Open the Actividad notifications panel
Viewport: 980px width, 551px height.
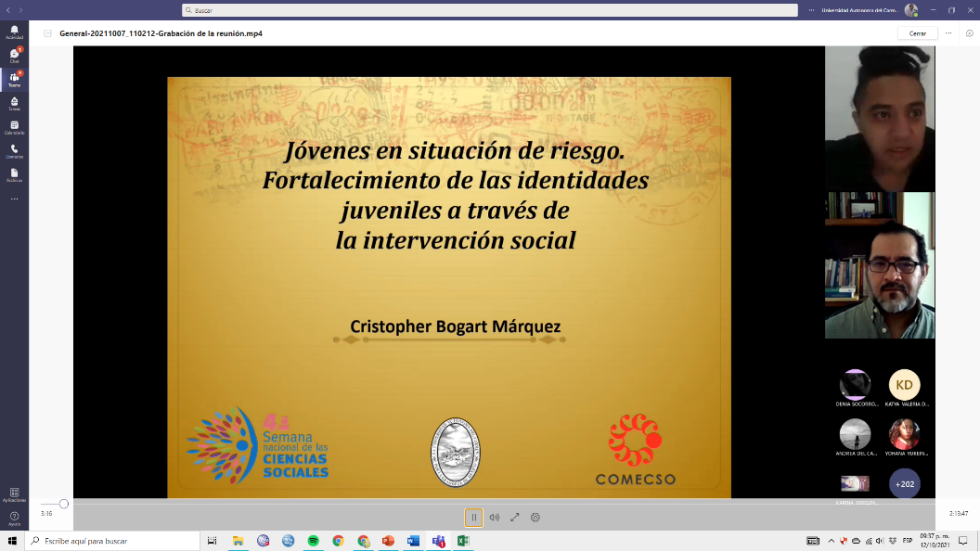coord(14,32)
